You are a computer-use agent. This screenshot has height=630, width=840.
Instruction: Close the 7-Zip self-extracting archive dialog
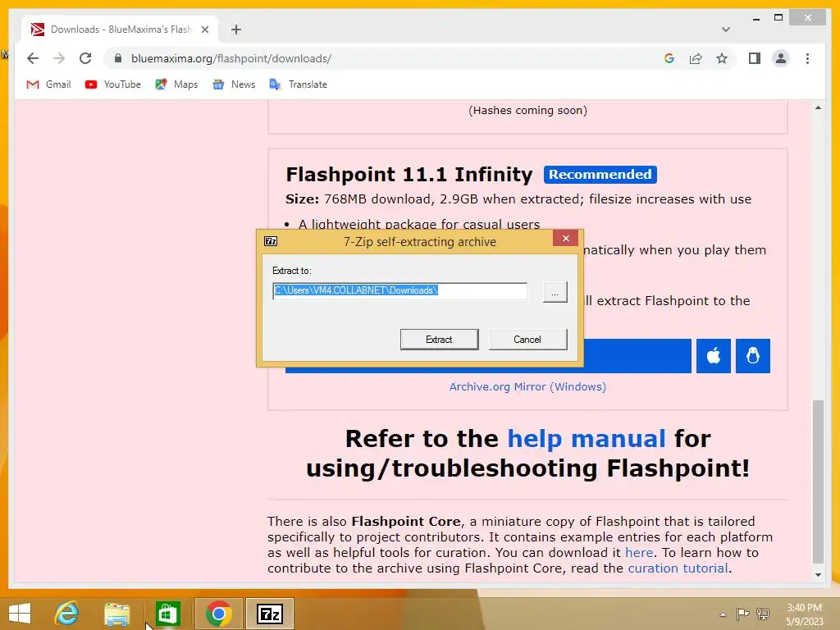click(566, 239)
